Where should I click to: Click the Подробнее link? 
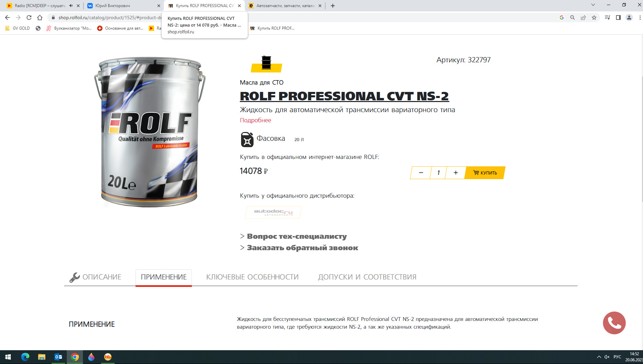pos(255,120)
